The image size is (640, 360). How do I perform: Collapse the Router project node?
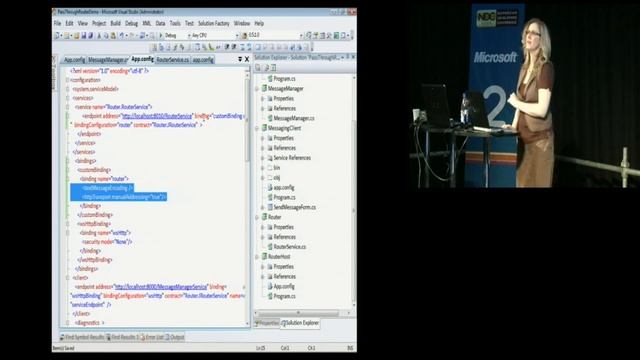(257, 217)
